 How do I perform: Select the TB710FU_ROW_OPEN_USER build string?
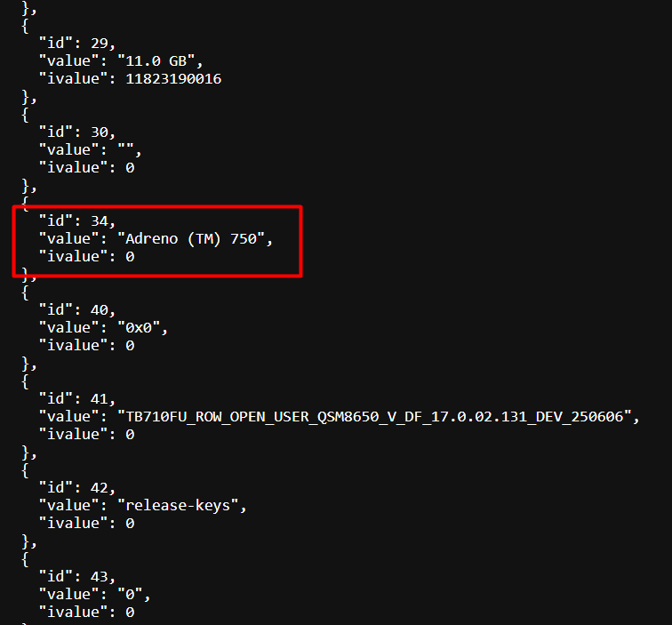[x=378, y=416]
